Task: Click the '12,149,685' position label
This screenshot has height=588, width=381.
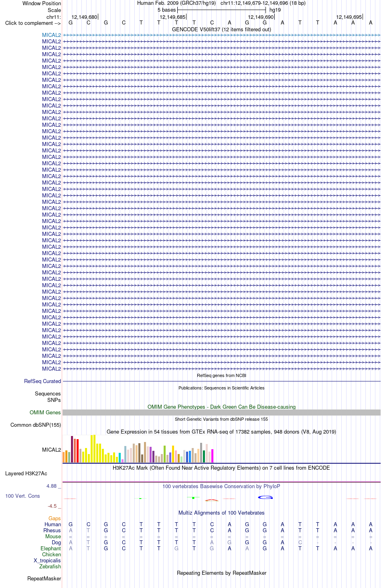Action: click(172, 17)
